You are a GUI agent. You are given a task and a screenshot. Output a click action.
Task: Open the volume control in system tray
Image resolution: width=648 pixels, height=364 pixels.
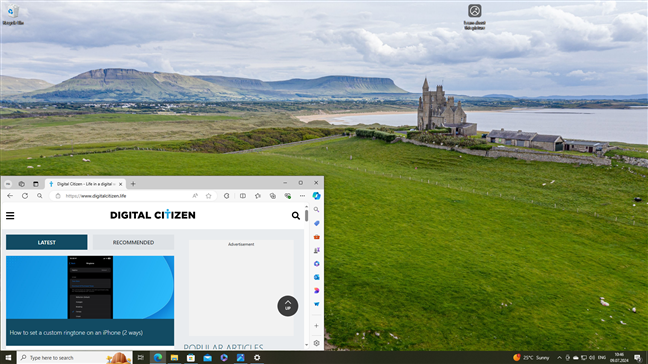pos(592,358)
